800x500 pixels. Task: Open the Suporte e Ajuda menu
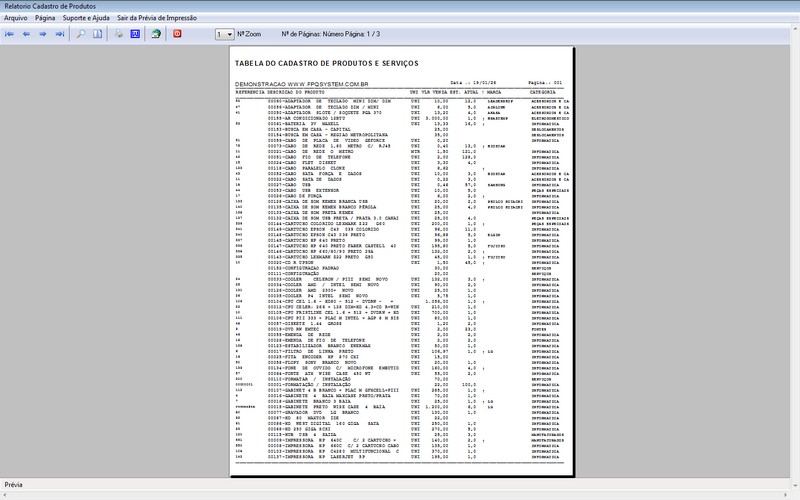(86, 18)
